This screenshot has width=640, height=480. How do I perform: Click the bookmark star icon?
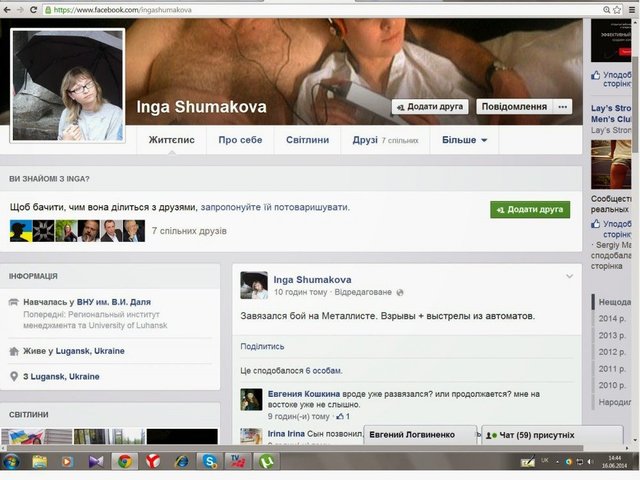click(617, 10)
